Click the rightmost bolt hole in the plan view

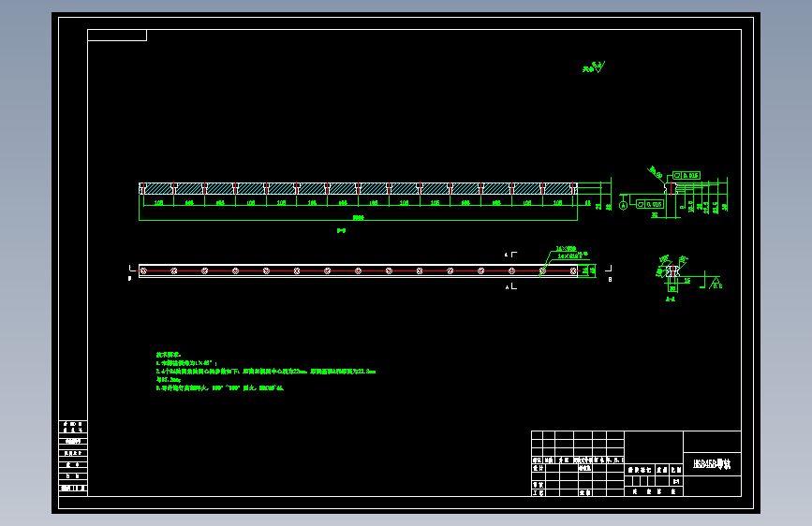coord(573,270)
